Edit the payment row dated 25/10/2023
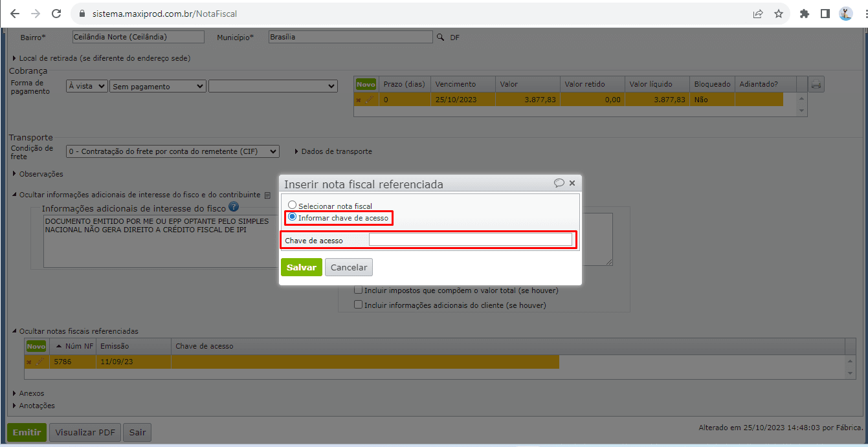The image size is (868, 447). (x=370, y=100)
